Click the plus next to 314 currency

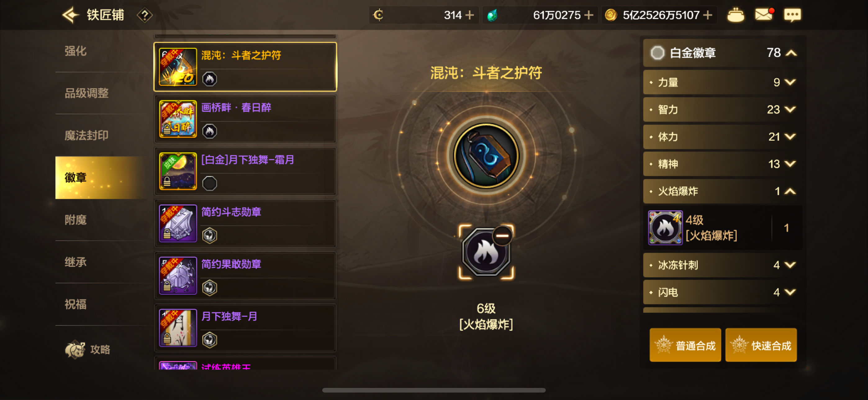click(x=469, y=15)
